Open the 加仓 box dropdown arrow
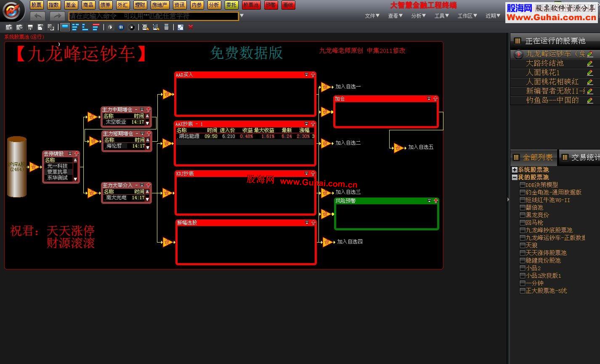 click(429, 99)
